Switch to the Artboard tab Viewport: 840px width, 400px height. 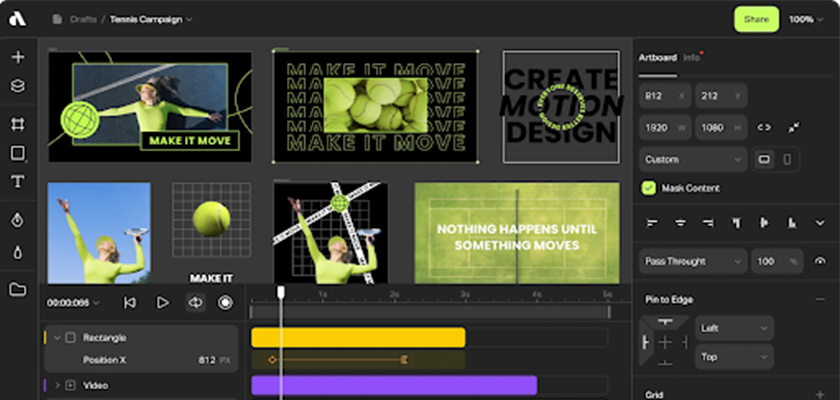[x=657, y=57]
